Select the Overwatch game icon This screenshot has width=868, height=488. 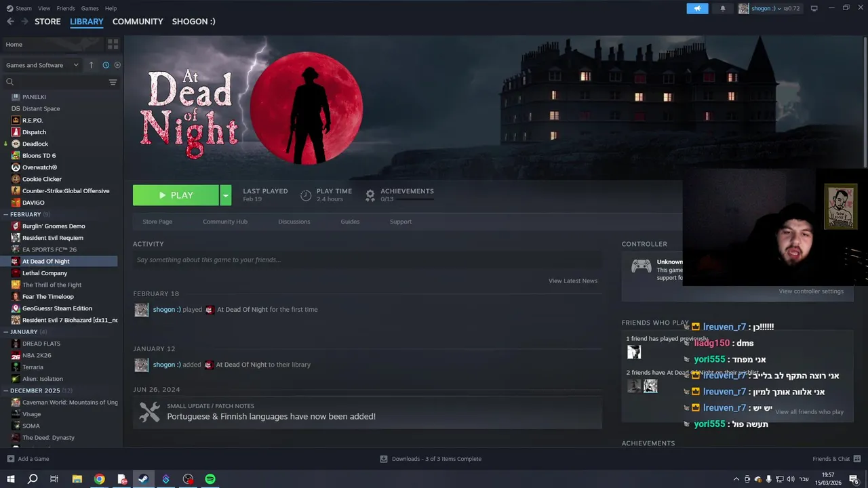16,167
